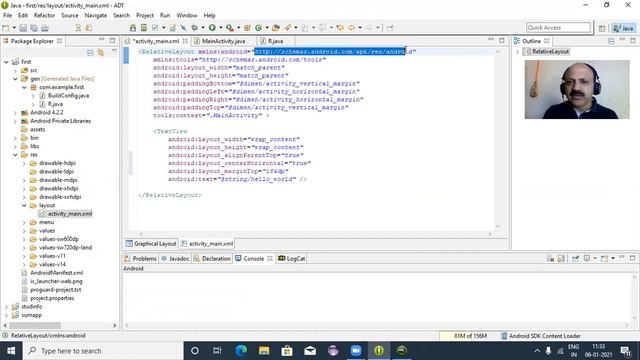
Task: Click the Pin Console icon
Action: click(x=576, y=258)
